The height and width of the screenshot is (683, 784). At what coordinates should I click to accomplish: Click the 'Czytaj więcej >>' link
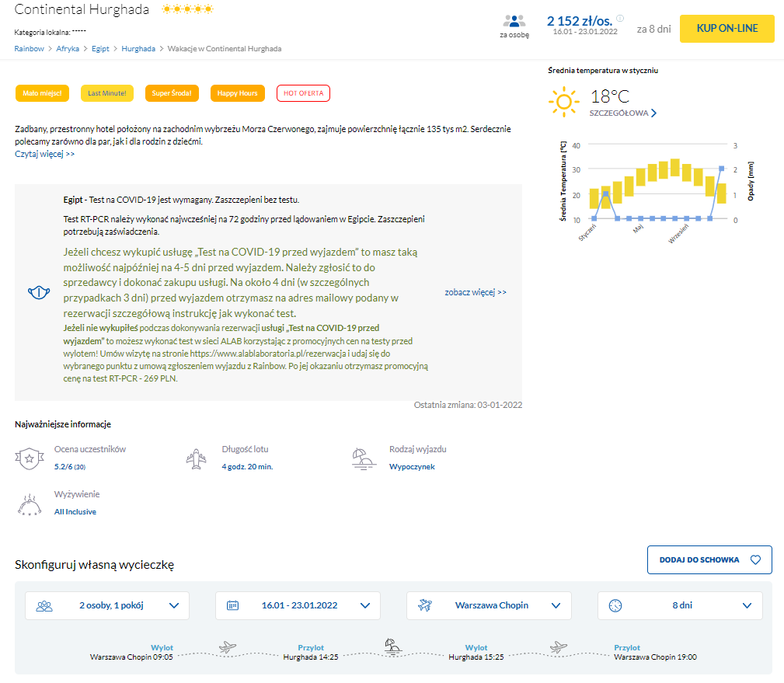45,154
